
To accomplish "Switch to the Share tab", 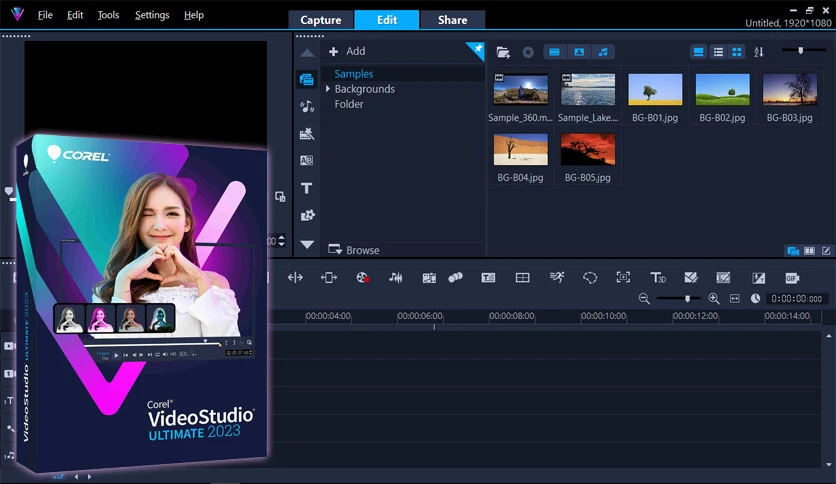I will (x=453, y=20).
